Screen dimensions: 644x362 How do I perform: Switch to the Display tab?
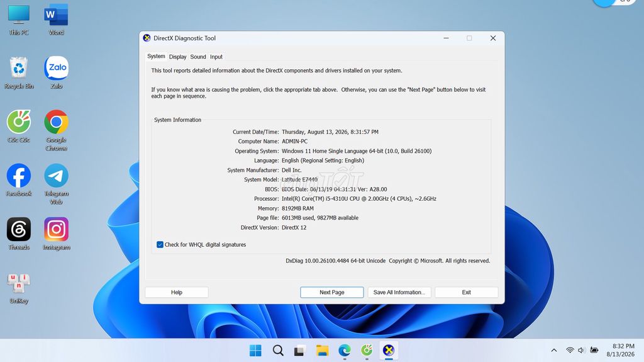coord(177,57)
